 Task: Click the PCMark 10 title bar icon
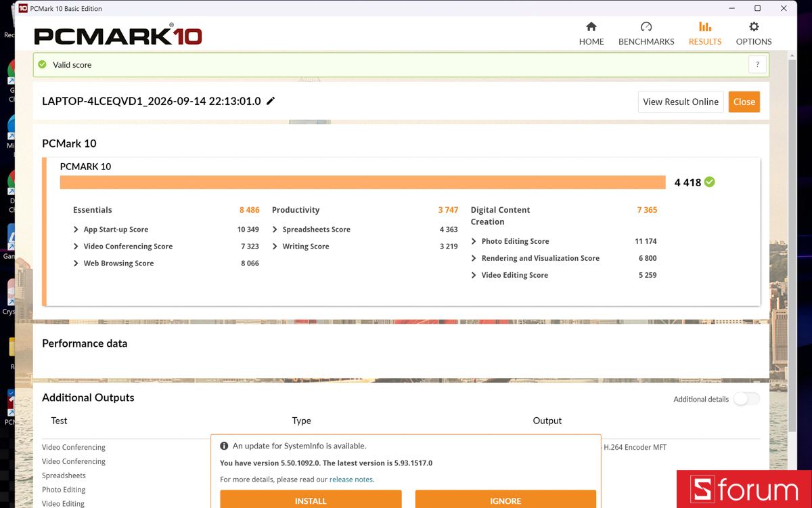(x=23, y=8)
